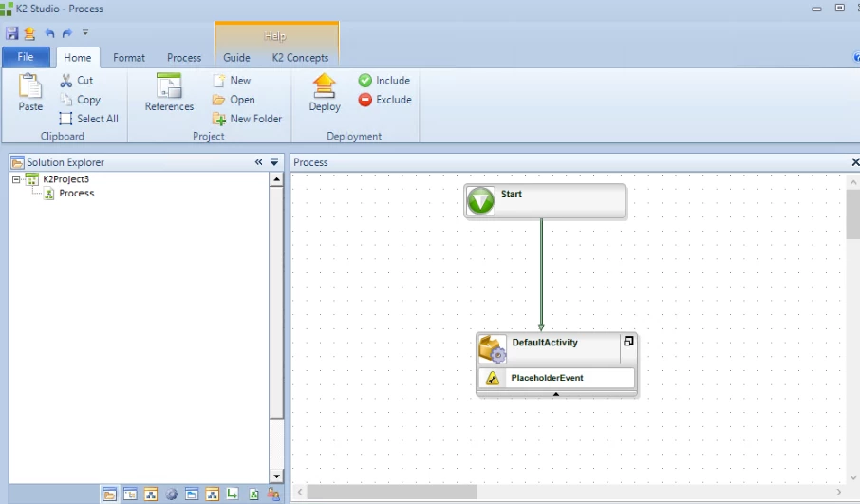Click canvas vertical scrollbar up arrow
Image resolution: width=860 pixels, height=504 pixels.
pos(853,181)
